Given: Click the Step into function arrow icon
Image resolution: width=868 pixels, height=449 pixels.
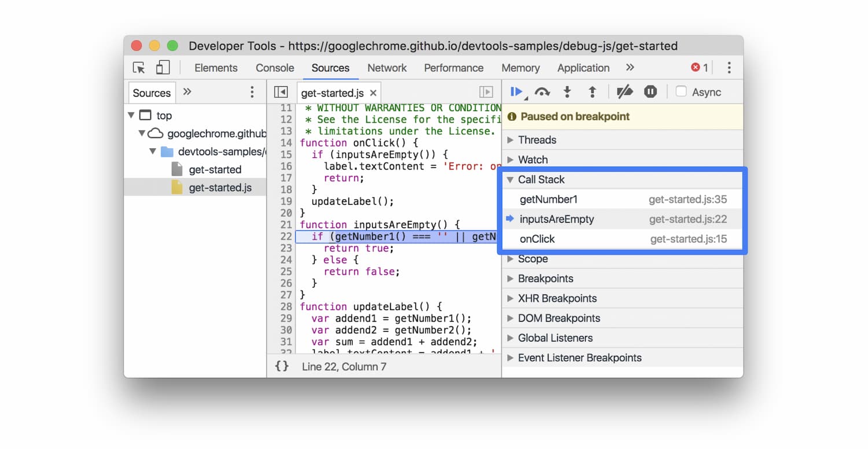Looking at the screenshot, I should (x=567, y=92).
